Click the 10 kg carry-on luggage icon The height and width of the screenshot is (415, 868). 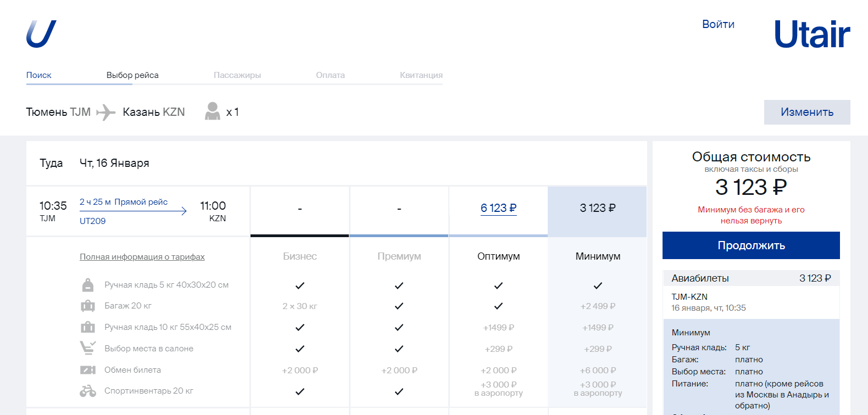(x=88, y=327)
